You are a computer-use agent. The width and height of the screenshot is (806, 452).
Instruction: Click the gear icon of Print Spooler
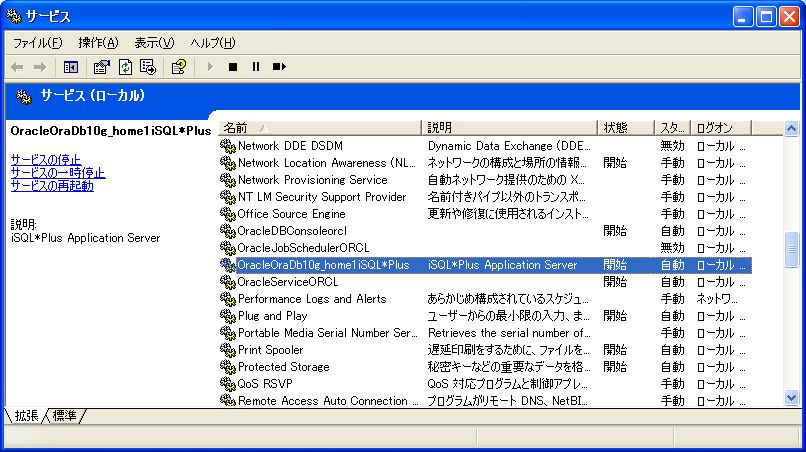[x=227, y=350]
